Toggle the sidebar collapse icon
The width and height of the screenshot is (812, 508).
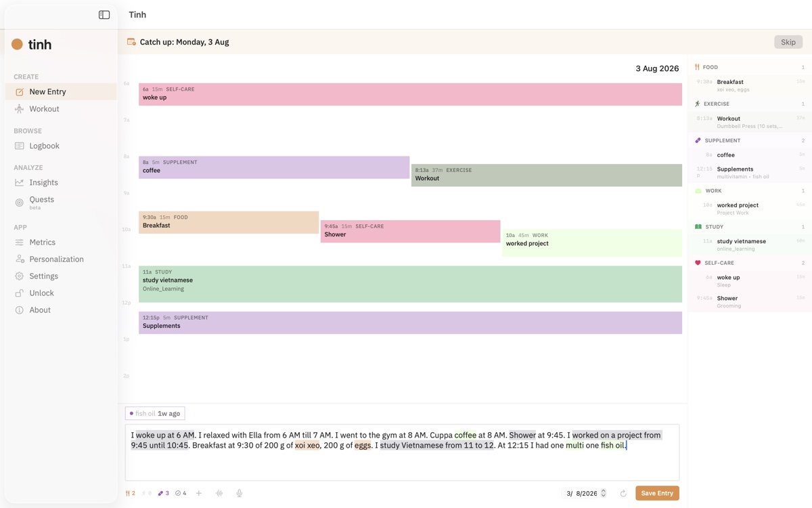[104, 15]
